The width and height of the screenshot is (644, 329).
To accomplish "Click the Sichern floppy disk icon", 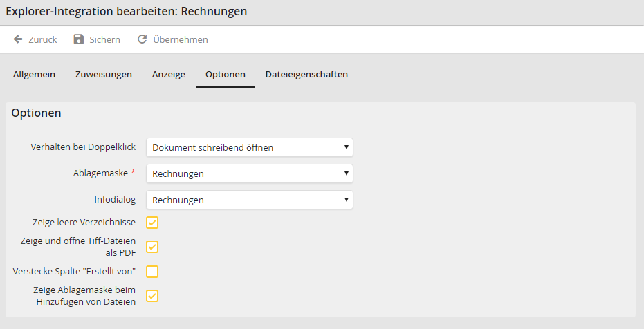I will [x=79, y=39].
